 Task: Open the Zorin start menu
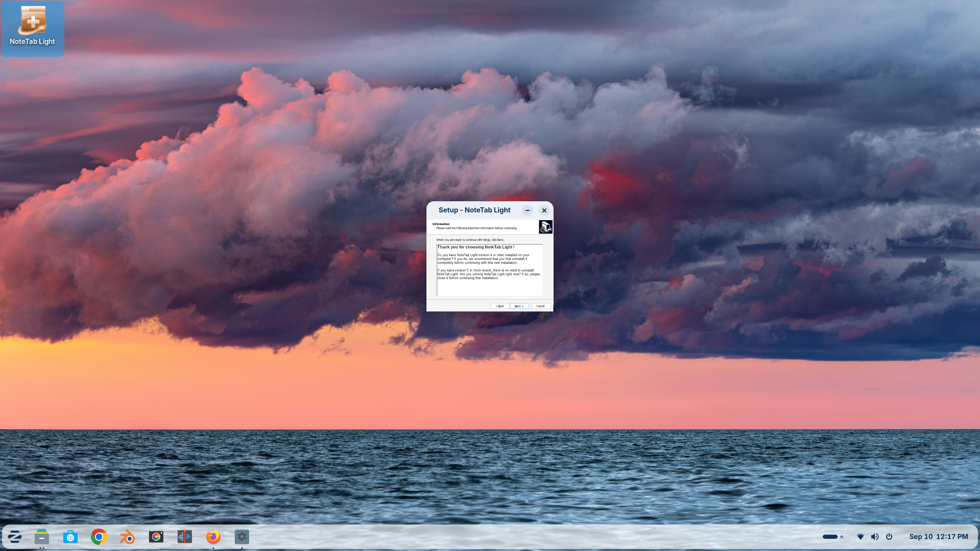(x=15, y=537)
